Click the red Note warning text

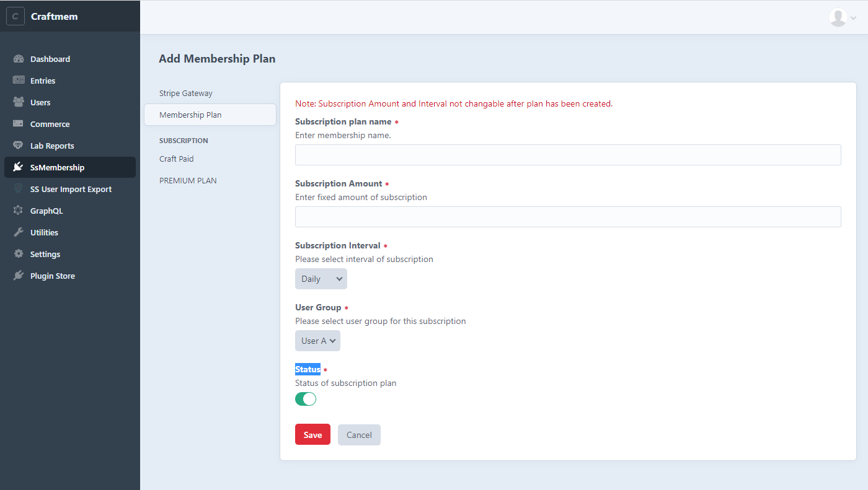[454, 103]
